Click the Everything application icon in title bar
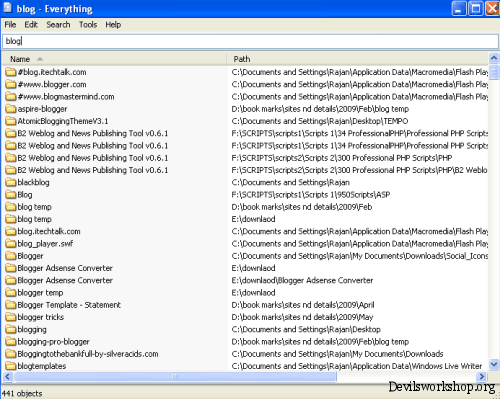This screenshot has width=500, height=399. pyautogui.click(x=7, y=8)
